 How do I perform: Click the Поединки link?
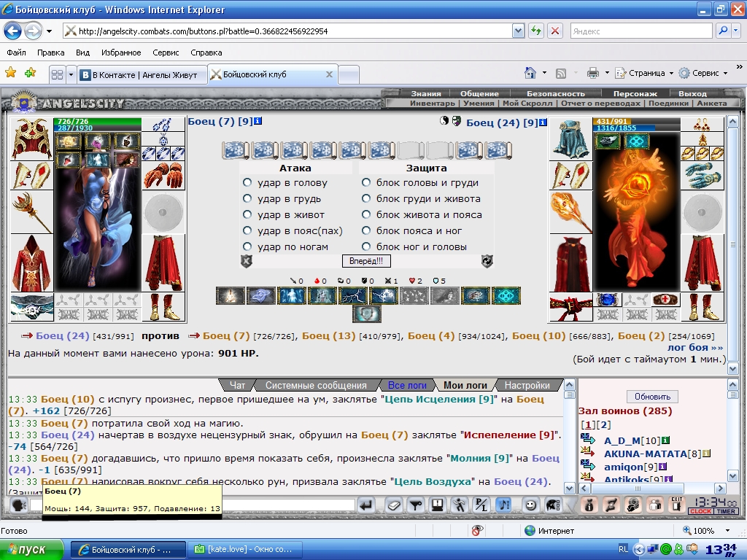pos(668,103)
